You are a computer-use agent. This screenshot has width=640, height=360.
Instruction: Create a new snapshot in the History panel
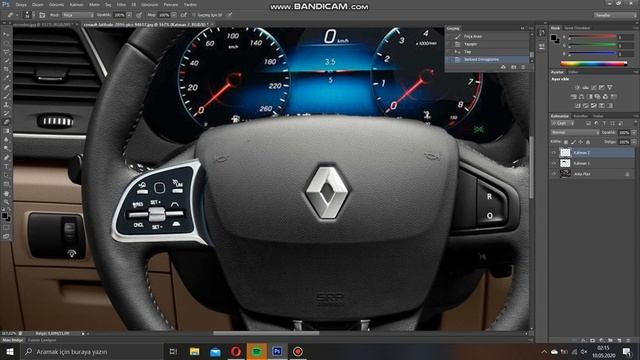tap(513, 67)
